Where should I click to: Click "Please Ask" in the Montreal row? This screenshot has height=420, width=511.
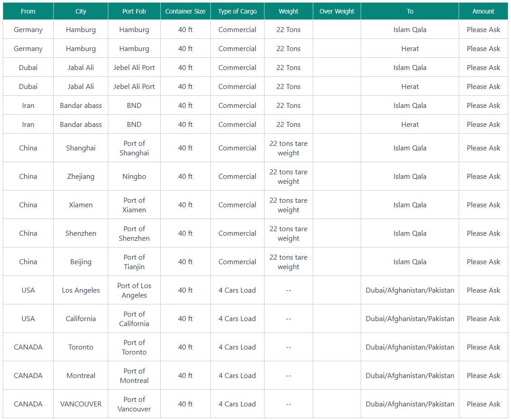point(483,376)
